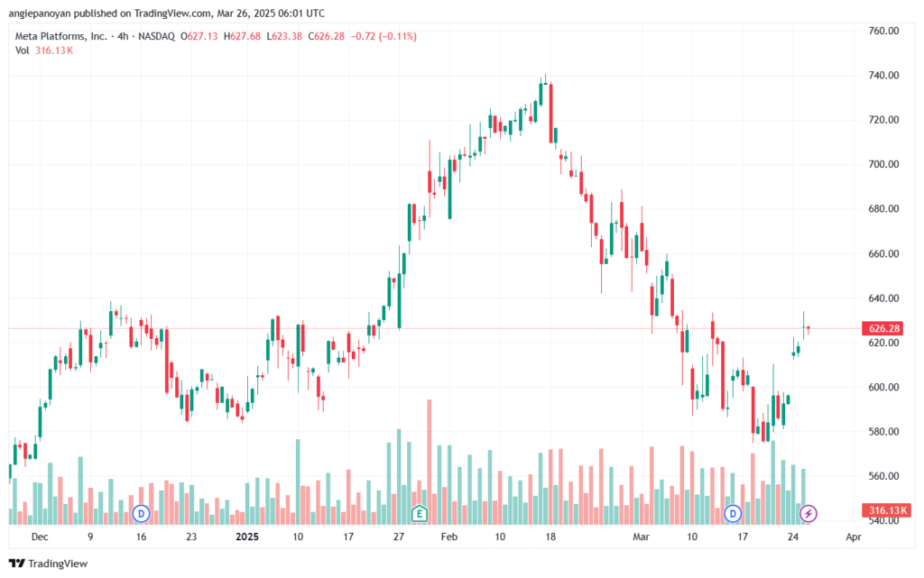Screen dimensions: 924x578
Task: Click the low value L623.38
Action: [x=284, y=36]
